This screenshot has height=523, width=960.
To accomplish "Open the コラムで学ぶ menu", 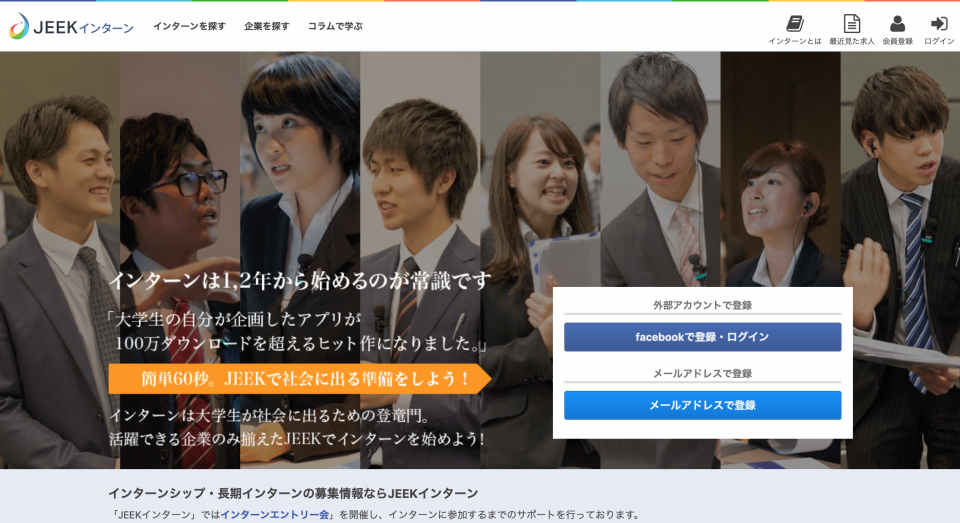I will point(335,26).
